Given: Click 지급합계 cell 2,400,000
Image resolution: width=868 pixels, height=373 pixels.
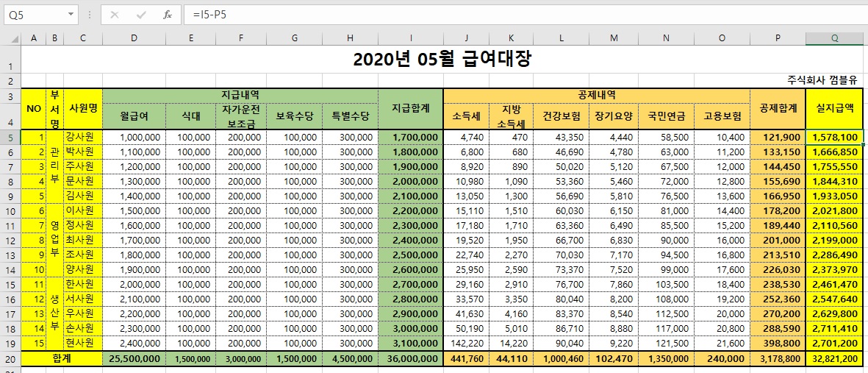Looking at the screenshot, I should (411, 240).
